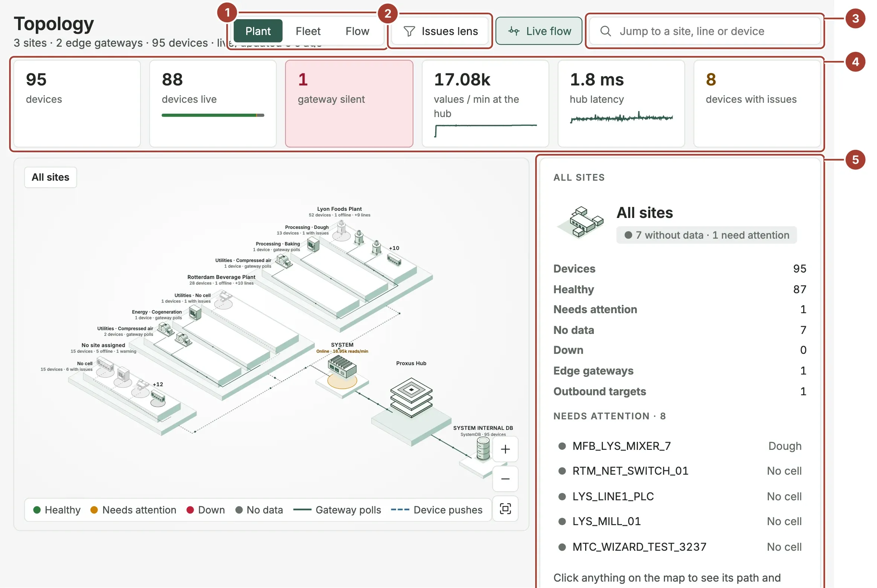This screenshot has height=588, width=877.
Task: Click the search magnifier icon
Action: click(x=606, y=31)
